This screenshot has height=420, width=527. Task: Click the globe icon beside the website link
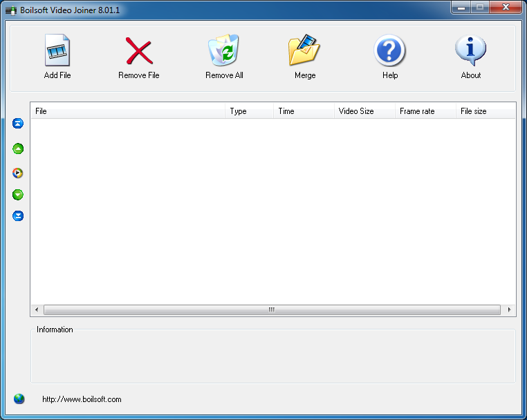click(x=19, y=399)
